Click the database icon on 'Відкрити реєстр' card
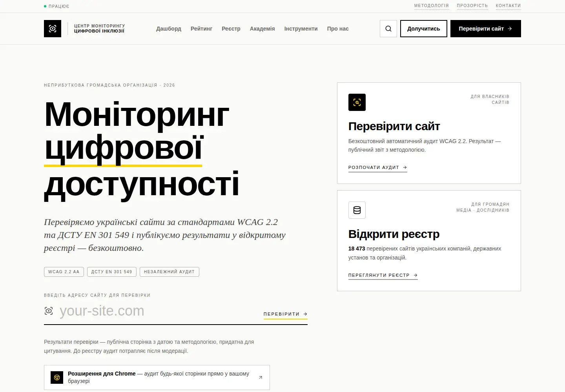 [x=357, y=210]
